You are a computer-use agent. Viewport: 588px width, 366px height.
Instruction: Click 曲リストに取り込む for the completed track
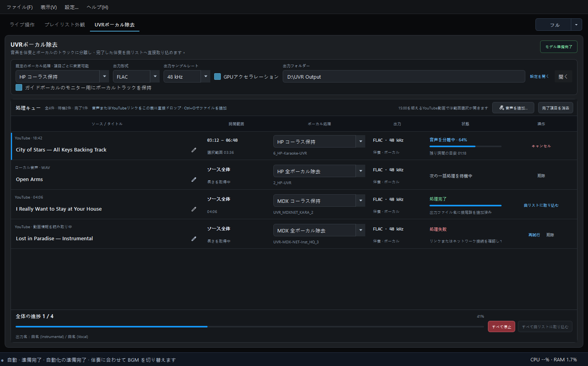(541, 205)
